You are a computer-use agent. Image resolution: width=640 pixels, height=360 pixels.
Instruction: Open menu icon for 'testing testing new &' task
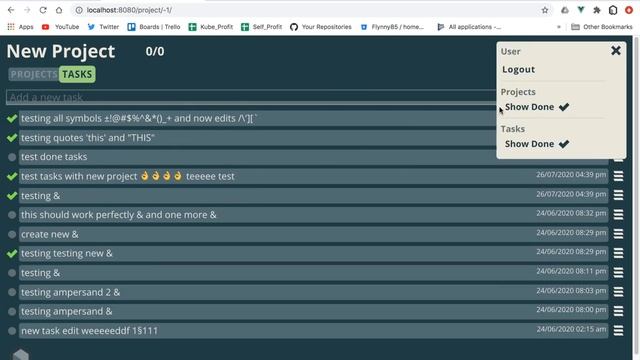pyautogui.click(x=618, y=253)
